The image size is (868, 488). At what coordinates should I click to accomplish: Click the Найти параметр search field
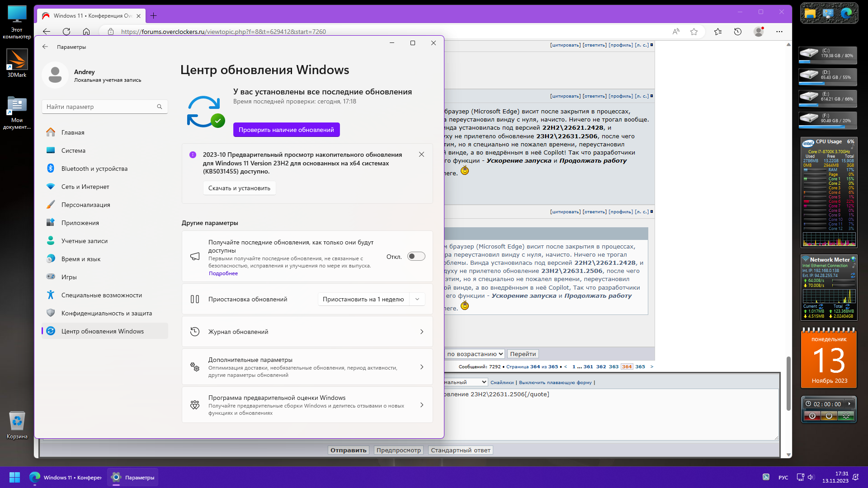pos(99,107)
